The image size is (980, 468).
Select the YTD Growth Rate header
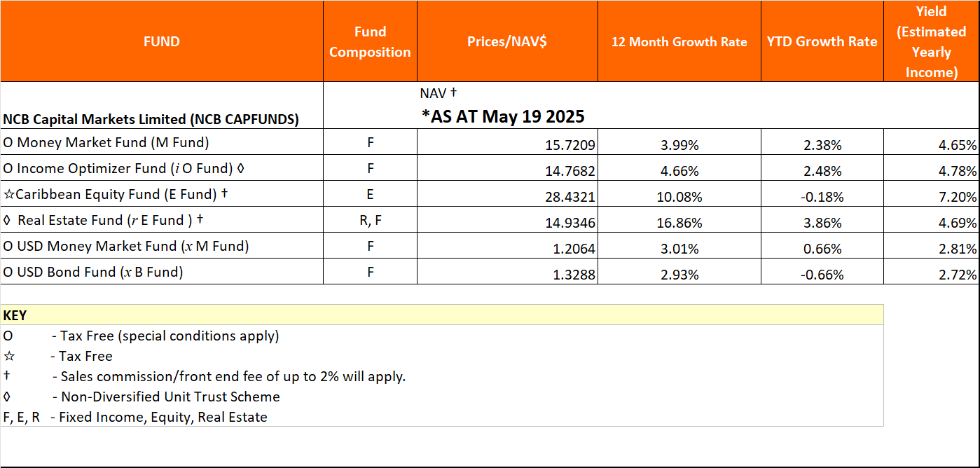(x=822, y=41)
